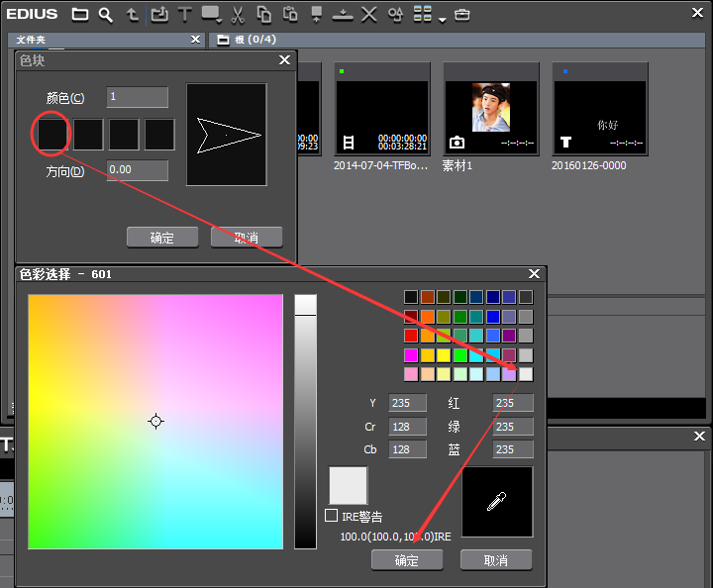This screenshot has height=588, width=713.
Task: Pick the pure red preset swatch
Action: click(x=411, y=336)
